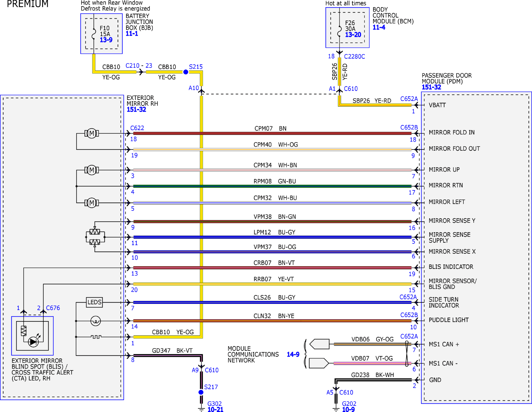This screenshot has height=412, width=532.
Task: Select the VDB07 VT-OG wire label
Action: coord(372,358)
